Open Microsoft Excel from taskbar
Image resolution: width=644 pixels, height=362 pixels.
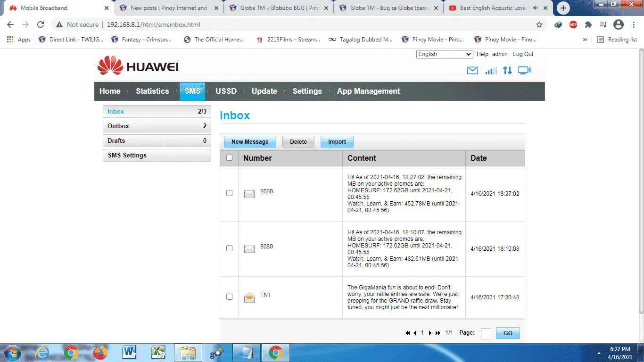(158, 353)
